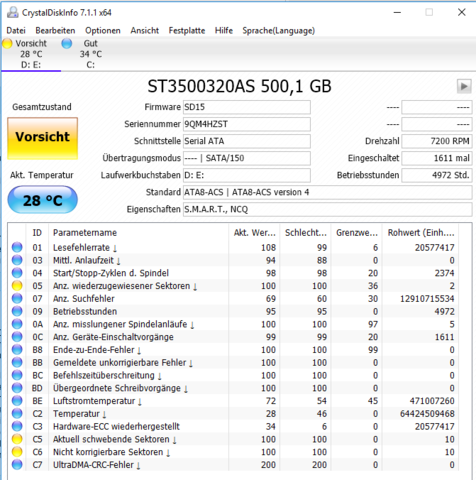Screen dimensions: 476x480
Task: Open the Sprache(Language) menu
Action: pyautogui.click(x=278, y=30)
